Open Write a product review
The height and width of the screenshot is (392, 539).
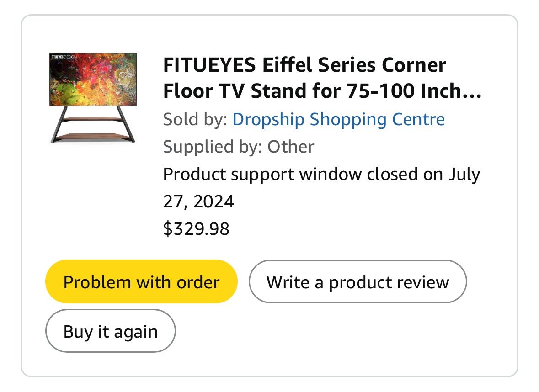click(358, 281)
